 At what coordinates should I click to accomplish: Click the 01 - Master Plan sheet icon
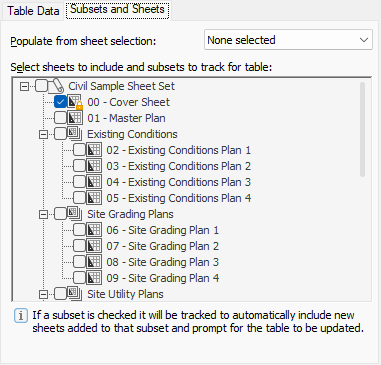tap(75, 118)
